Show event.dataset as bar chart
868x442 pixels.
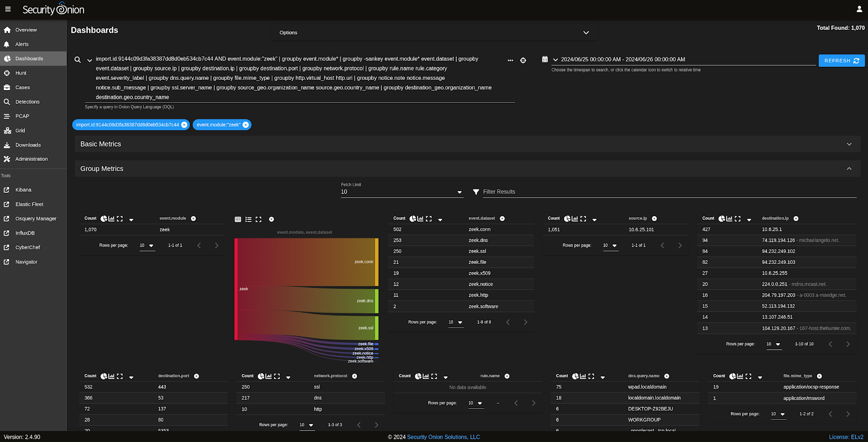click(x=420, y=219)
